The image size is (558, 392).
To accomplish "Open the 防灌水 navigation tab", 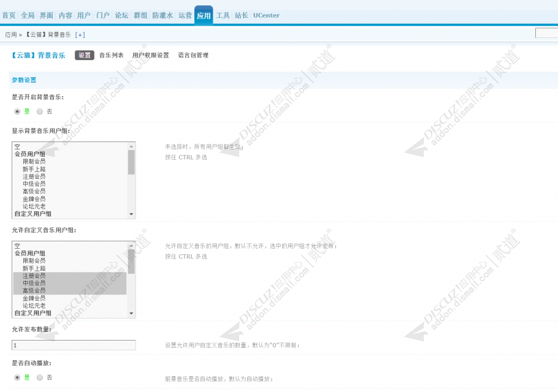I will tap(162, 15).
